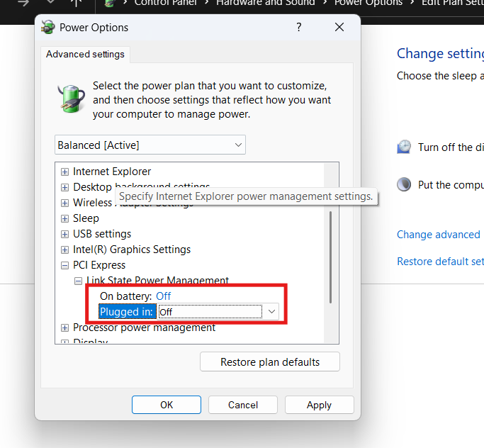Viewport: 484px width, 448px height.
Task: Click the chevron after Hardware and Sound in the breadcrumb
Action: pos(325,3)
